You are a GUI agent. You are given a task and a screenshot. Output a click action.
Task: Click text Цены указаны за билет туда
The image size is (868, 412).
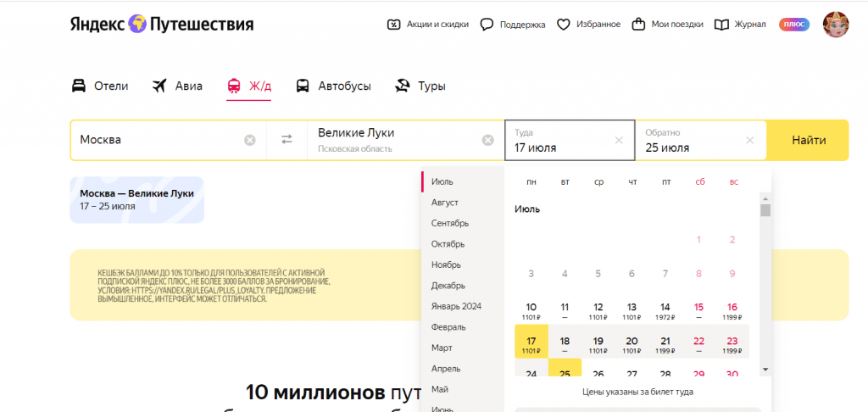(637, 392)
